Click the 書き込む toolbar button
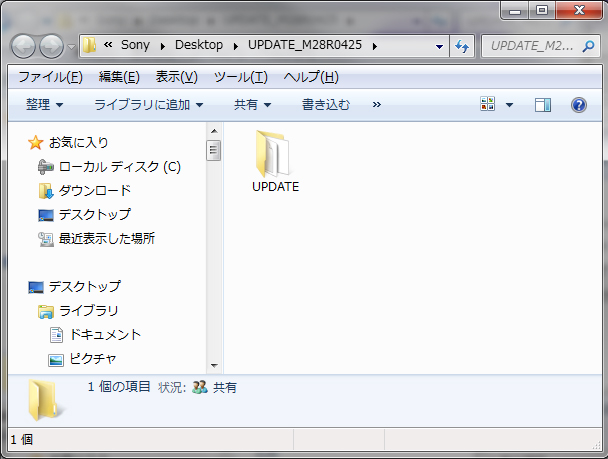Screen dimensions: 608x459 pos(328,104)
